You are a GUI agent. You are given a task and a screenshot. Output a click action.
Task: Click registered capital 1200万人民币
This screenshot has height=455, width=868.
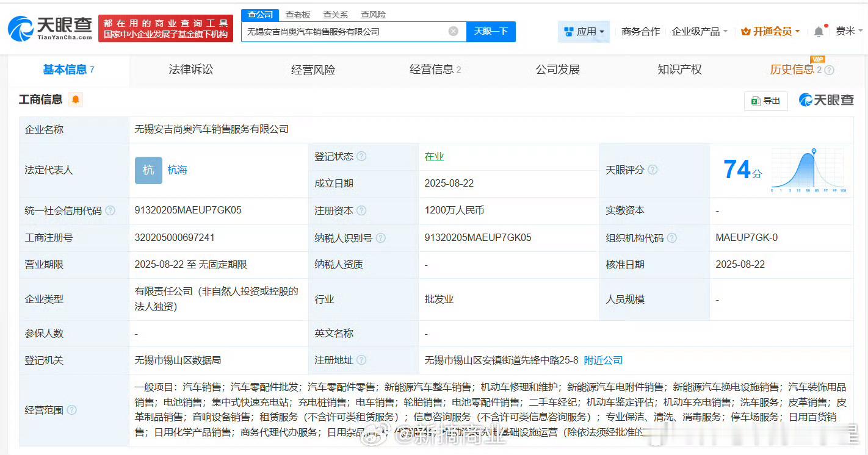[455, 210]
